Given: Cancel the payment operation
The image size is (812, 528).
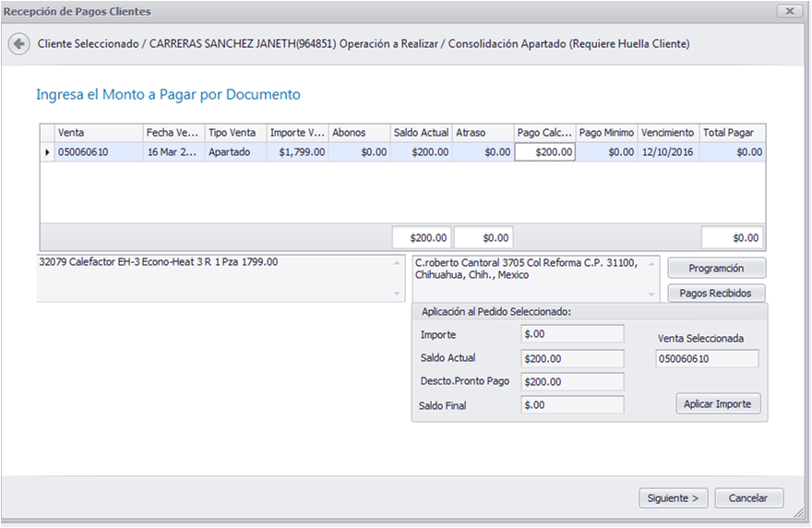Looking at the screenshot, I should (748, 498).
